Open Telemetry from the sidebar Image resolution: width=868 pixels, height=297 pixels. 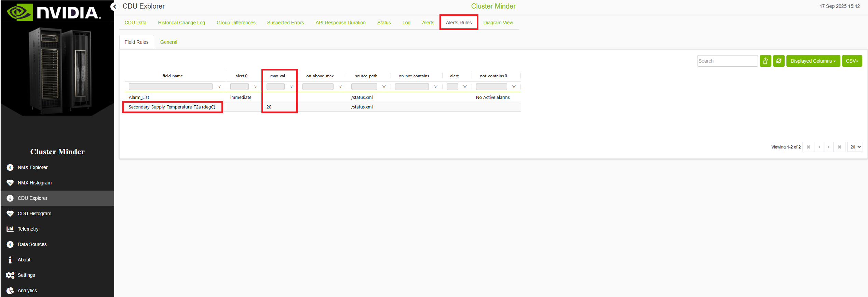[28, 229]
